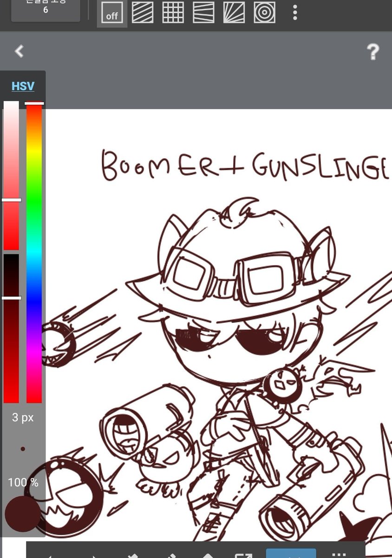Enable the grid crosshatch snap guide
This screenshot has height=558, width=392.
[x=173, y=13]
